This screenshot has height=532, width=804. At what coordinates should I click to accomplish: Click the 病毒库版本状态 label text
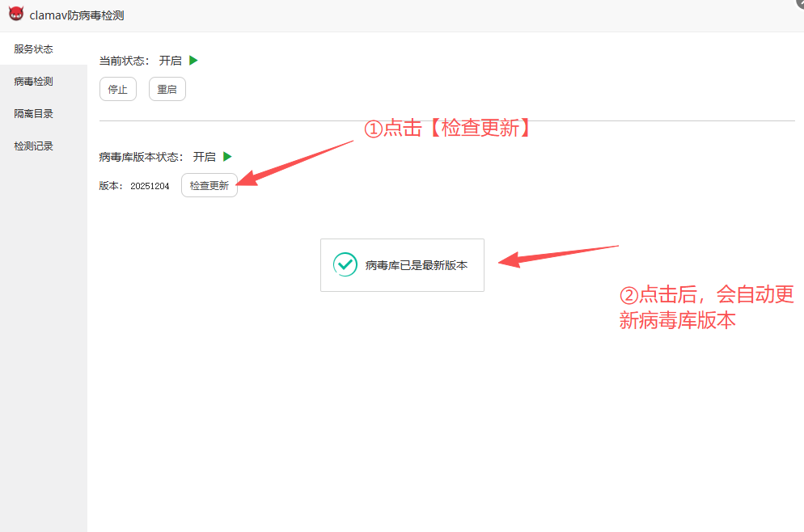click(x=142, y=157)
